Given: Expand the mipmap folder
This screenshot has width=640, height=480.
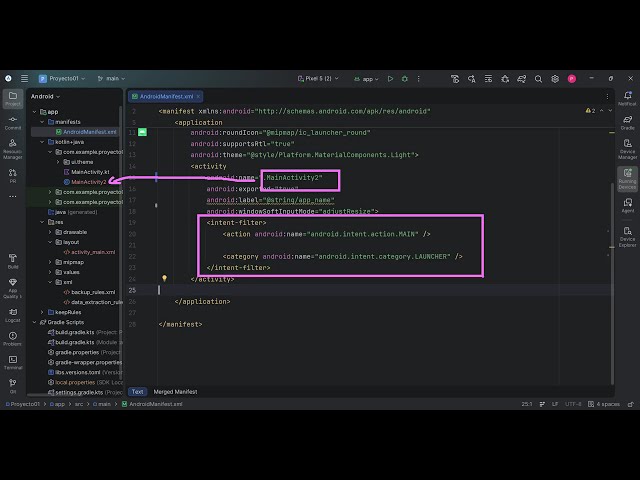Looking at the screenshot, I should pyautogui.click(x=50, y=262).
